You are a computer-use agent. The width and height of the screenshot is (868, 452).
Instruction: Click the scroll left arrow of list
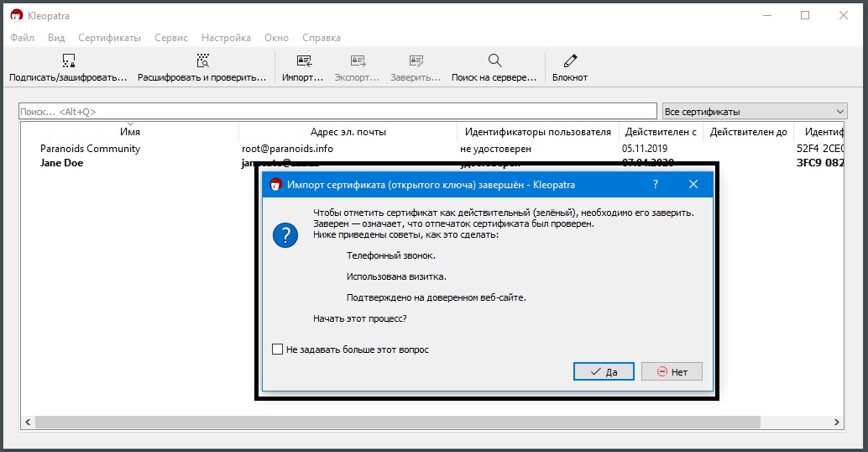point(28,422)
